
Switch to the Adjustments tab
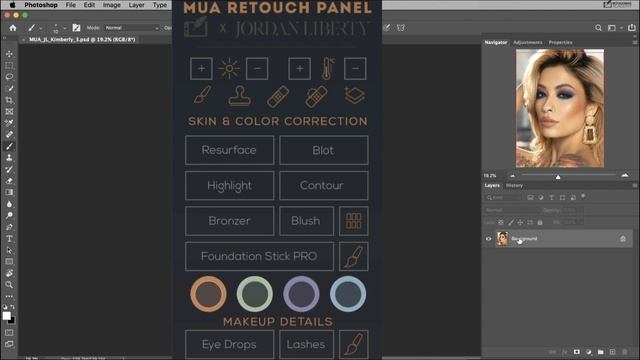(x=528, y=42)
